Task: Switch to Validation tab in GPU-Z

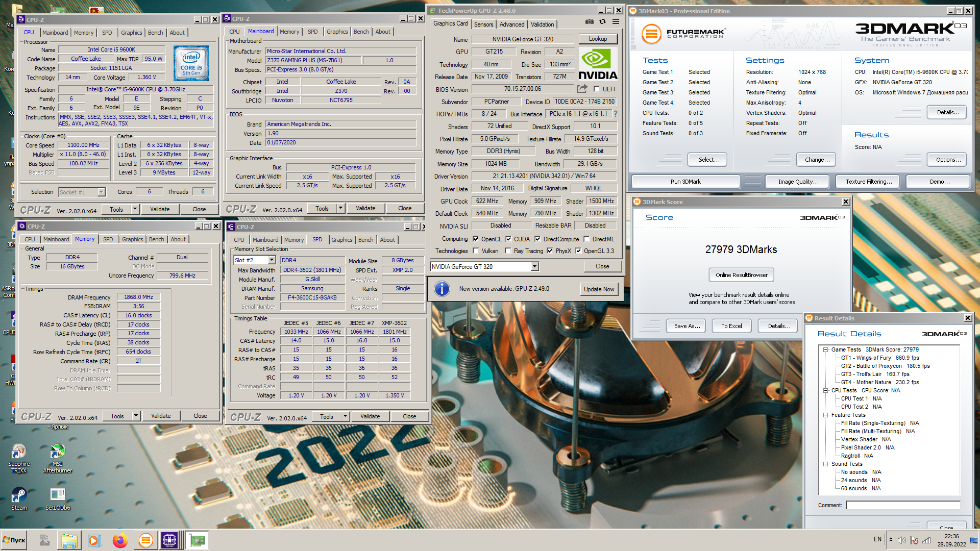Action: pos(542,24)
